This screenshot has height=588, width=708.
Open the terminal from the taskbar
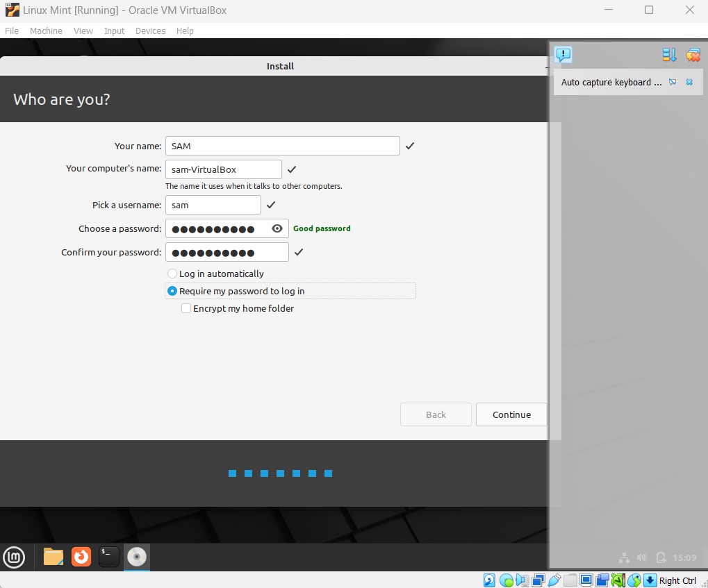(x=108, y=557)
